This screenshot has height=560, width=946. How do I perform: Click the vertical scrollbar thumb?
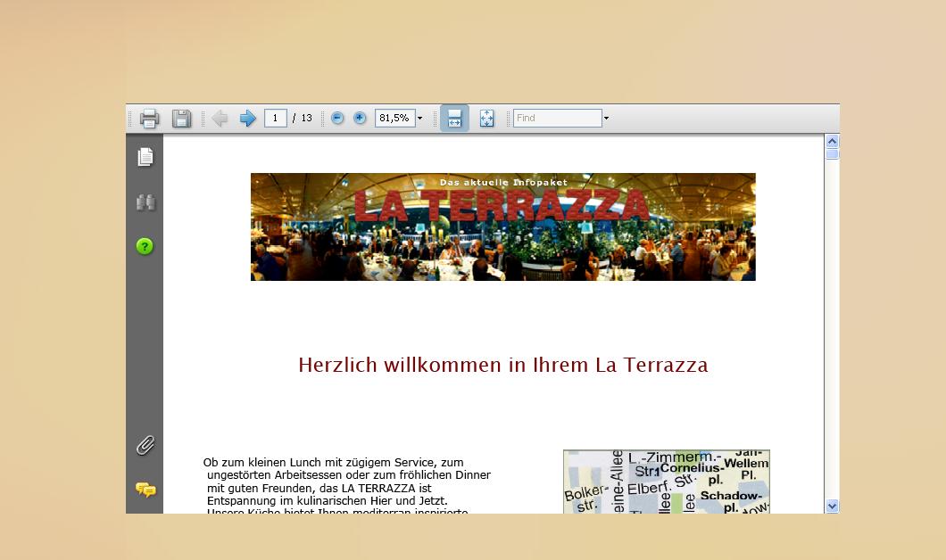coord(832,153)
